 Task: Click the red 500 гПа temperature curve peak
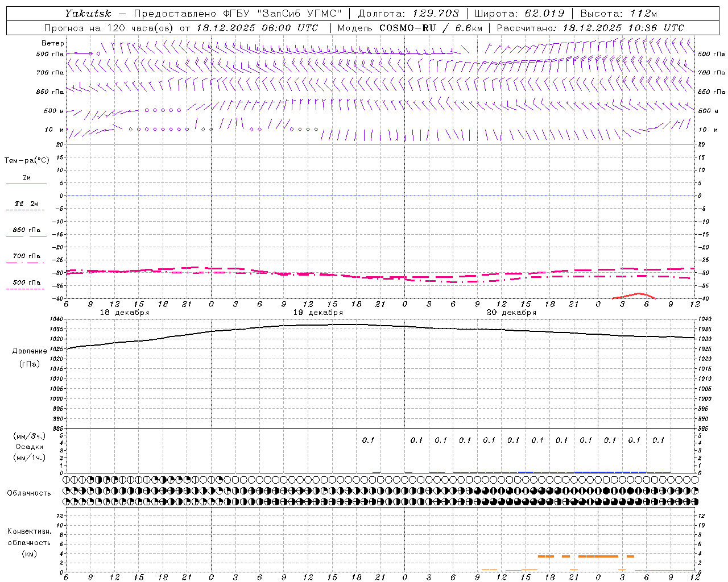(x=638, y=293)
